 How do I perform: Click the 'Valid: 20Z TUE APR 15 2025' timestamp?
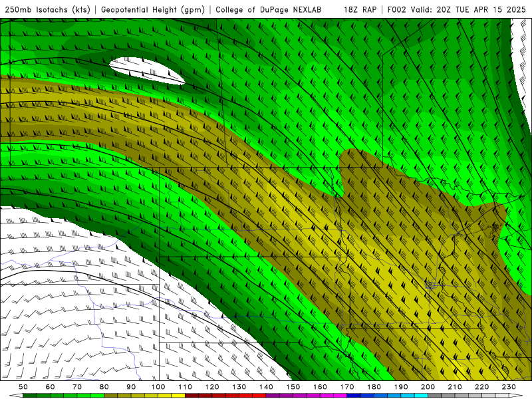point(468,9)
